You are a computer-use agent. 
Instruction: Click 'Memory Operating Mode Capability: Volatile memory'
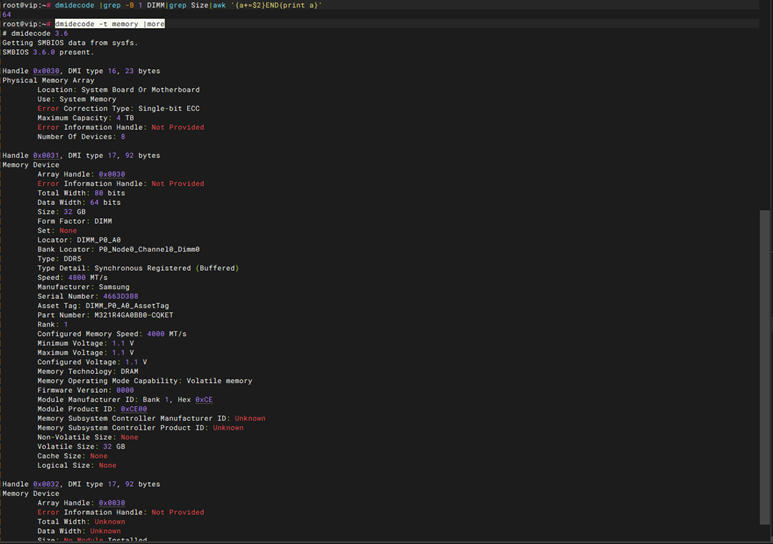point(144,381)
